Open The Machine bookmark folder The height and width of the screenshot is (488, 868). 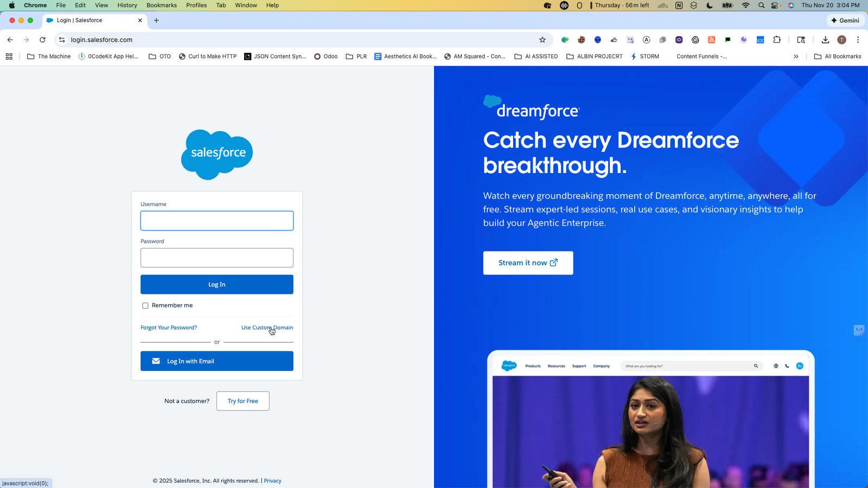point(49,56)
